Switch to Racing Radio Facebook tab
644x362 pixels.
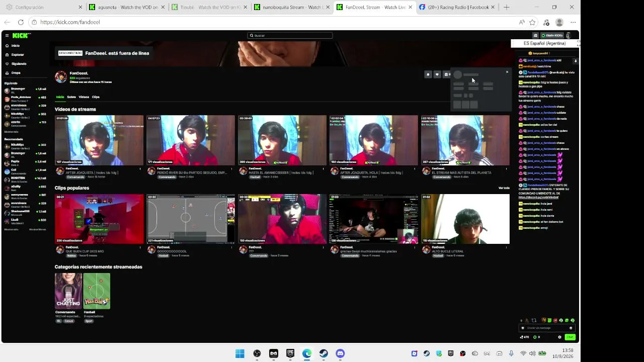tap(457, 7)
